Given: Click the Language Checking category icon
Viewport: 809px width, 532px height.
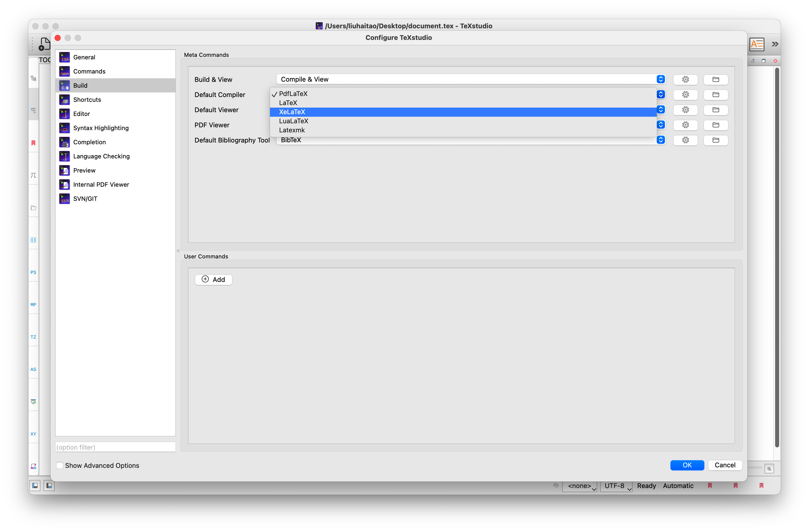Looking at the screenshot, I should click(64, 156).
